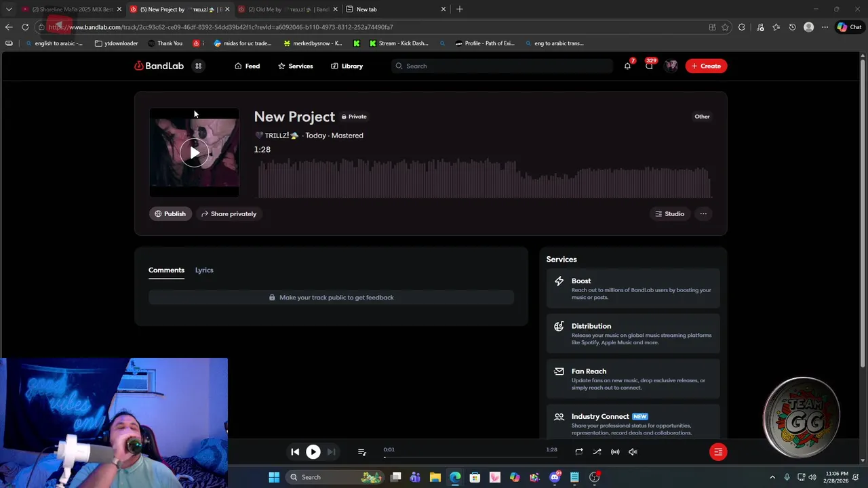Screen dimensions: 868x488
Task: Click Make your track public banner
Action: 331,298
